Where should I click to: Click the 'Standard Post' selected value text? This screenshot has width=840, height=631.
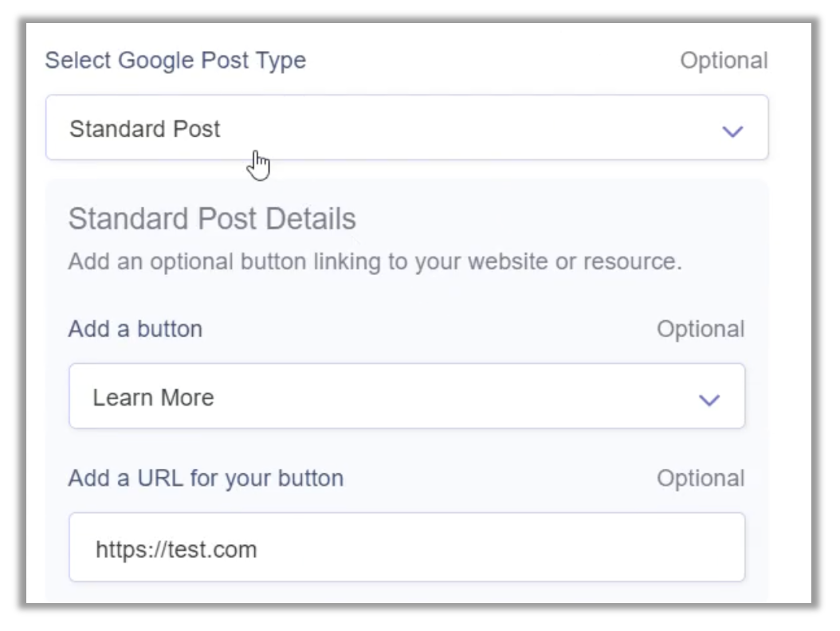tap(145, 129)
